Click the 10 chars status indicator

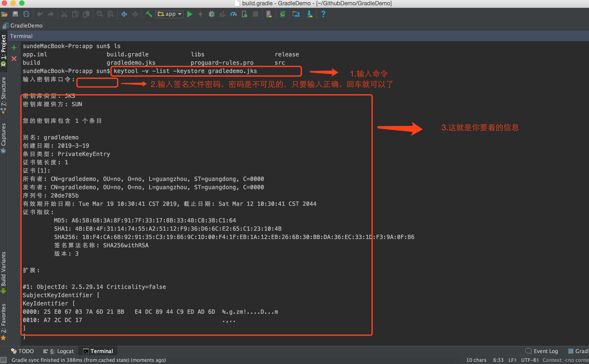[476, 360]
